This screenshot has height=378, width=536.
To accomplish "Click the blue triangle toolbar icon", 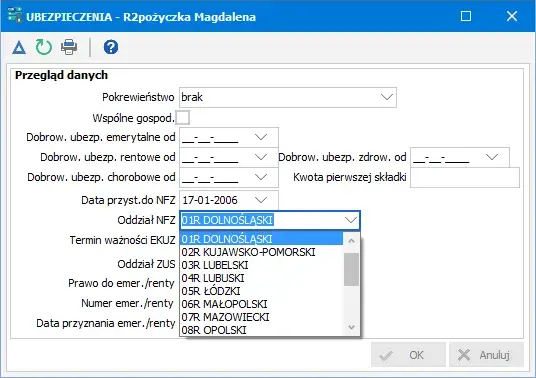I will point(19,47).
